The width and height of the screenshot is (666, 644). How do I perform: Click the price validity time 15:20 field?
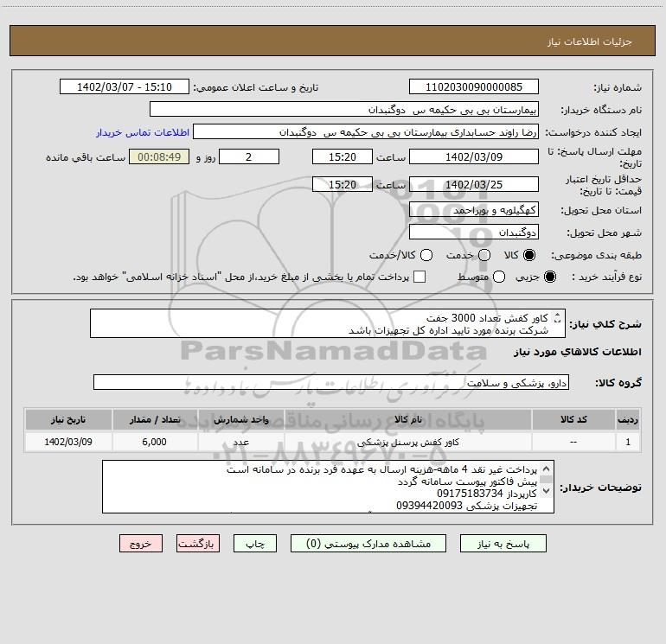tap(343, 184)
